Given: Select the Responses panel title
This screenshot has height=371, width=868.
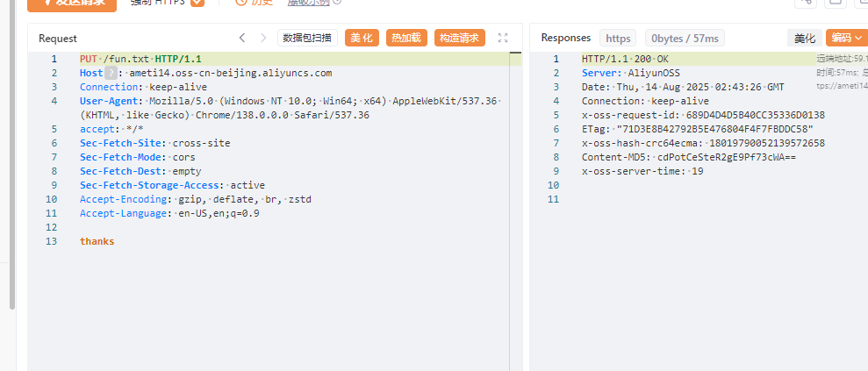Looking at the screenshot, I should (x=566, y=38).
